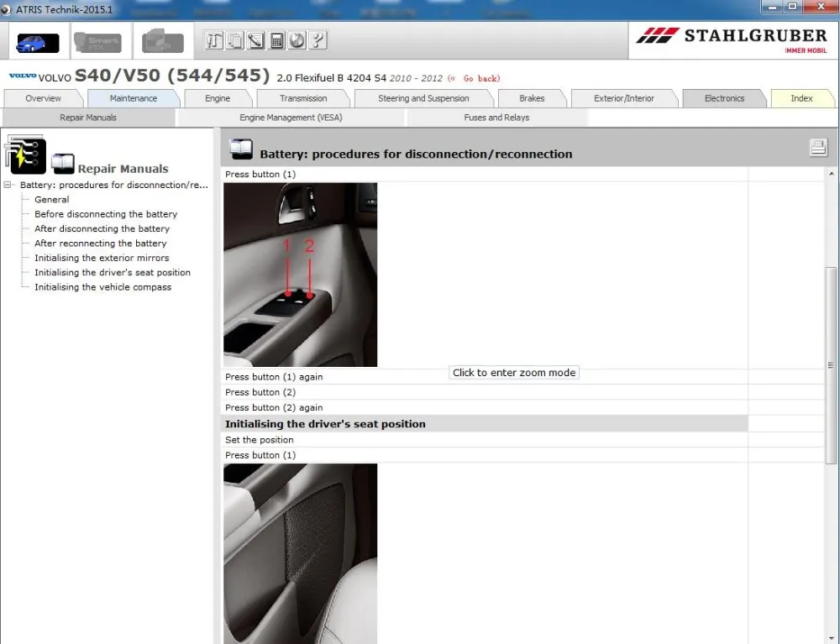The image size is (840, 644).
Task: Select the blue car vehicle mode icon
Action: point(38,42)
